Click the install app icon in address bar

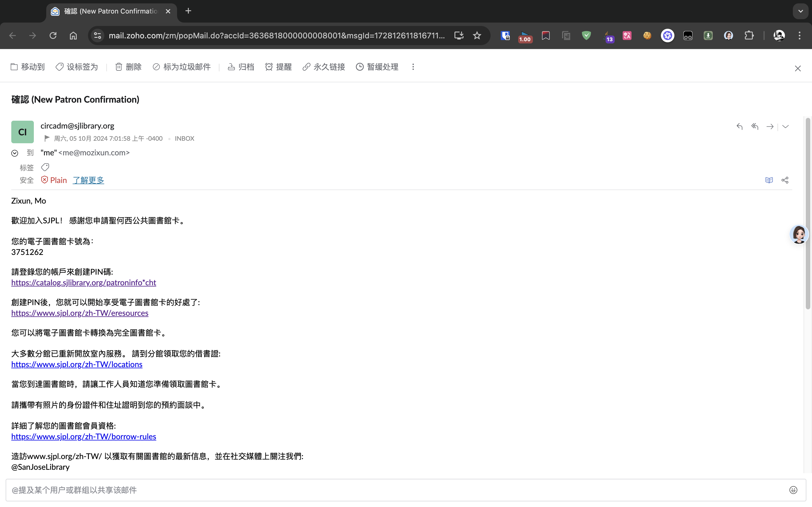459,36
